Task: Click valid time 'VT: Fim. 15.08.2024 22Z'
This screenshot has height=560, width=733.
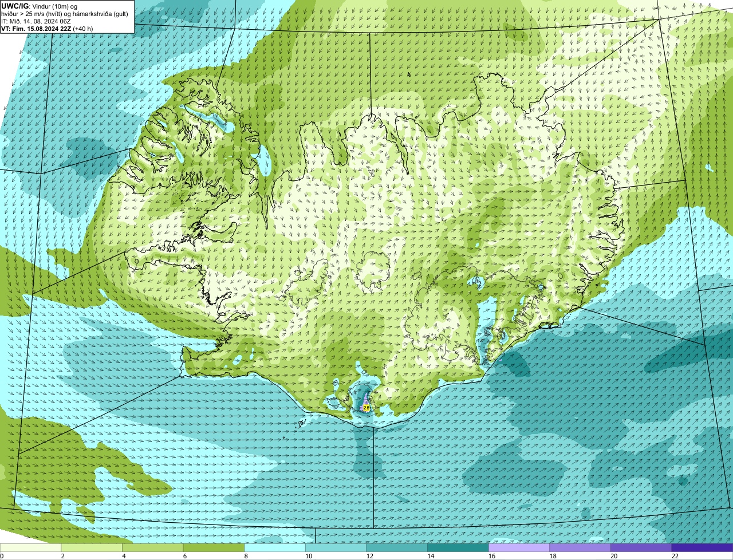Action: [x=37, y=29]
